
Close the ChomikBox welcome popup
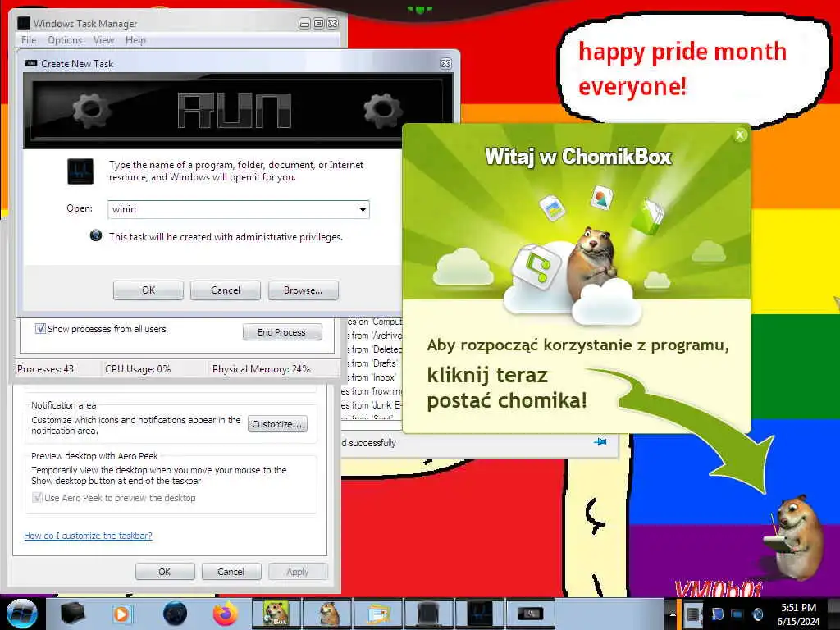(740, 135)
